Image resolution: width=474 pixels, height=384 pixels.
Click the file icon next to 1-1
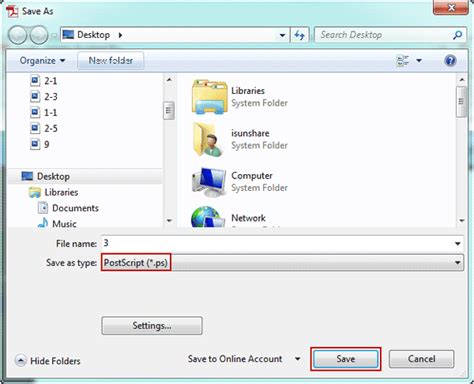[35, 112]
